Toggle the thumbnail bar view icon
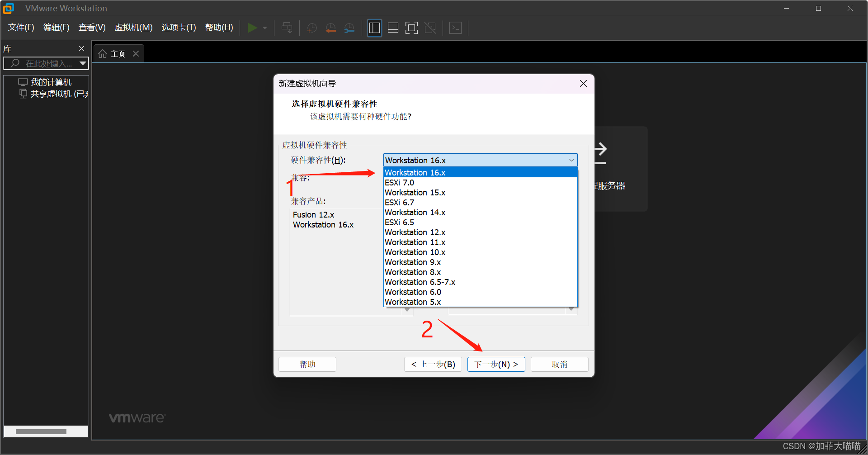The width and height of the screenshot is (868, 455). (x=393, y=28)
